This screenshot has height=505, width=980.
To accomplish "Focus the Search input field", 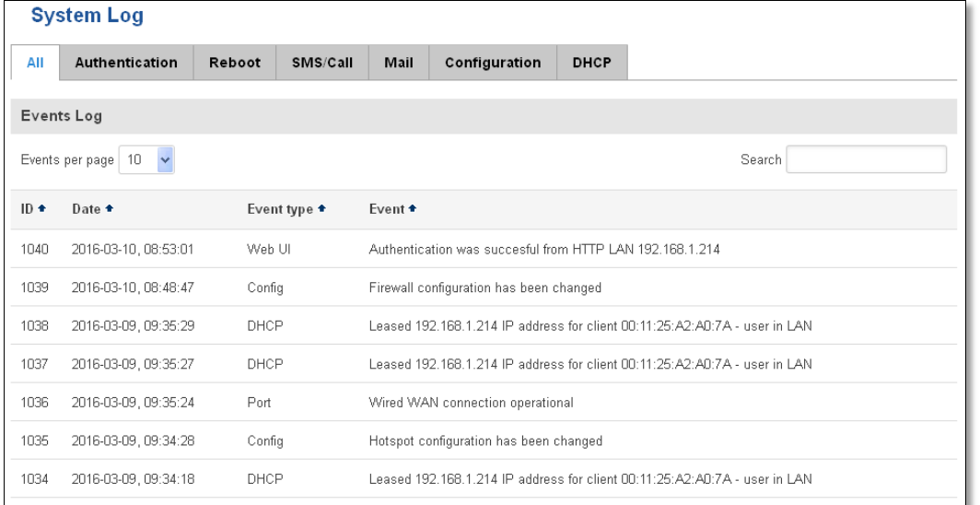I will point(866,159).
